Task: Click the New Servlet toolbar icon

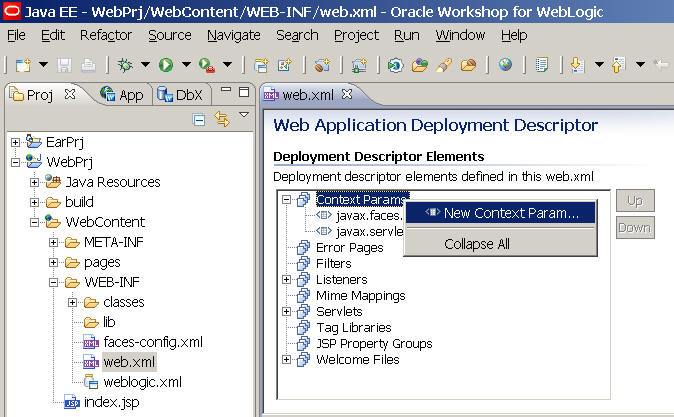Action: pos(285,65)
